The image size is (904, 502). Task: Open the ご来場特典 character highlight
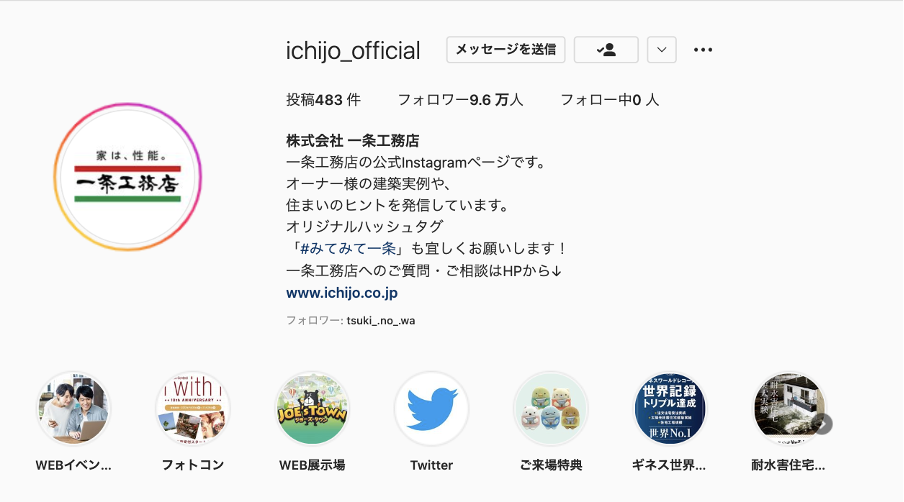(x=551, y=409)
